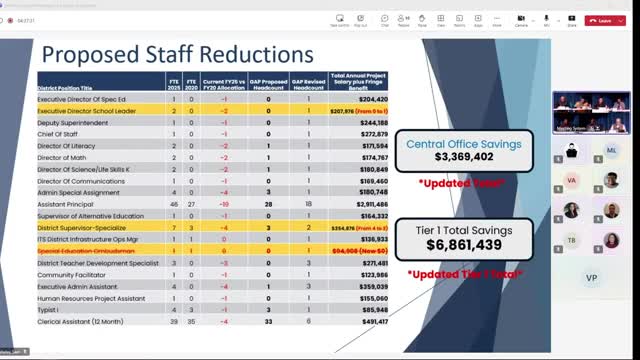Leave the meeting
Viewport: 640px width, 360px height.
pyautogui.click(x=601, y=20)
